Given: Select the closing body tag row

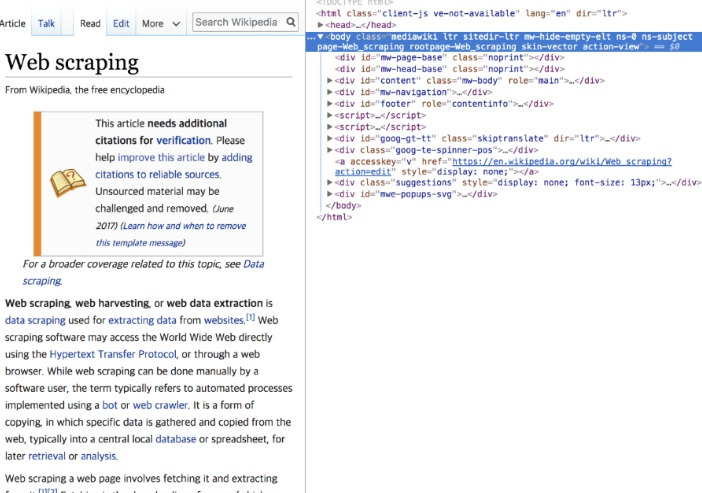Looking at the screenshot, I should pos(343,206).
